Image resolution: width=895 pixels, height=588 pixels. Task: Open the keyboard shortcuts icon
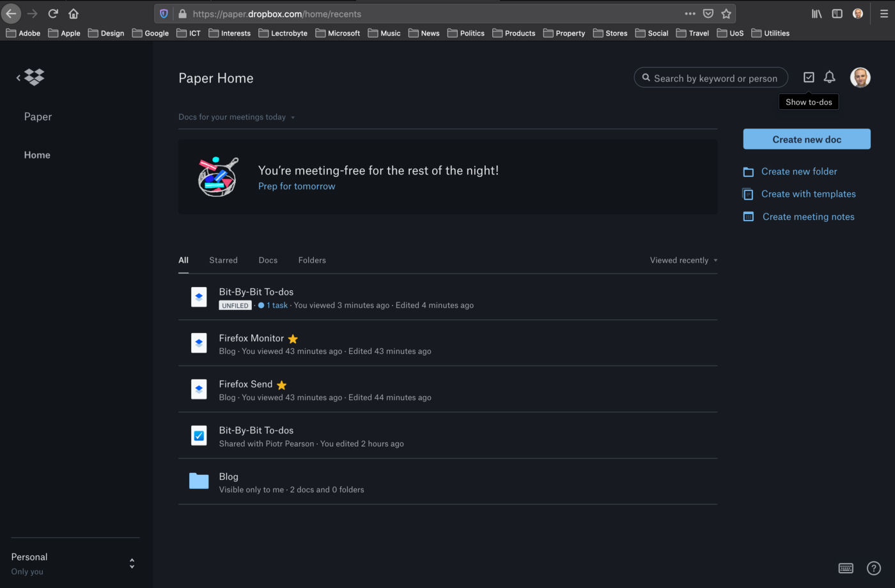coord(846,568)
